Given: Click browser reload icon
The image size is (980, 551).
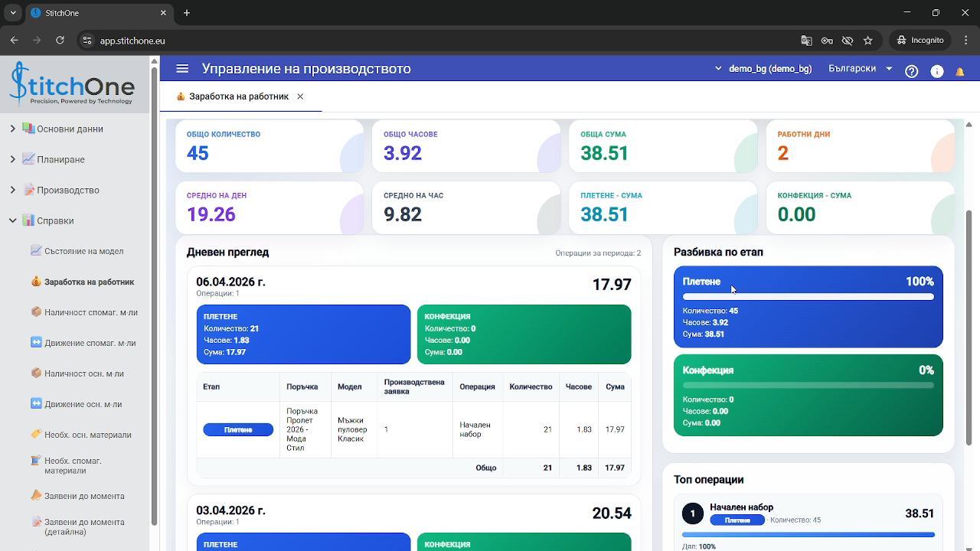Looking at the screenshot, I should tap(60, 41).
